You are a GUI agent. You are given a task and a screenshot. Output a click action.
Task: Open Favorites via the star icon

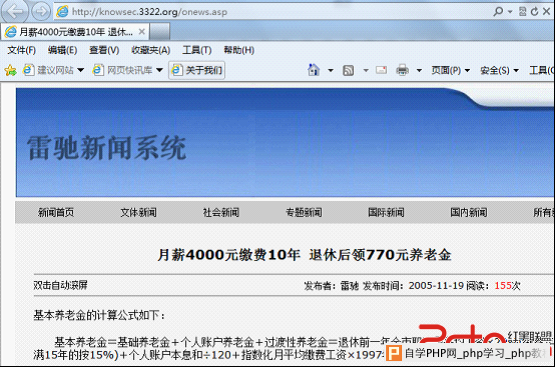tap(10, 70)
